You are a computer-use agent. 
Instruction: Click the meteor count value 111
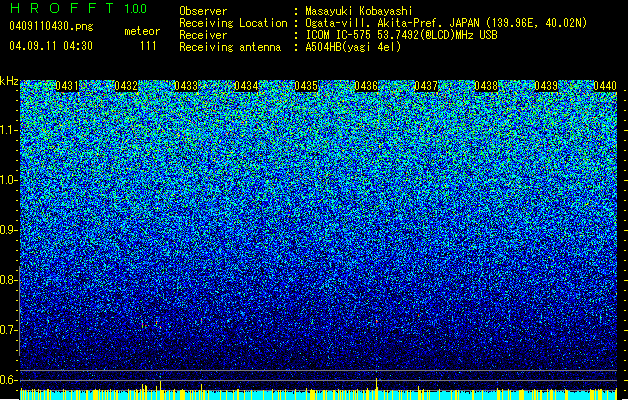click(x=148, y=46)
